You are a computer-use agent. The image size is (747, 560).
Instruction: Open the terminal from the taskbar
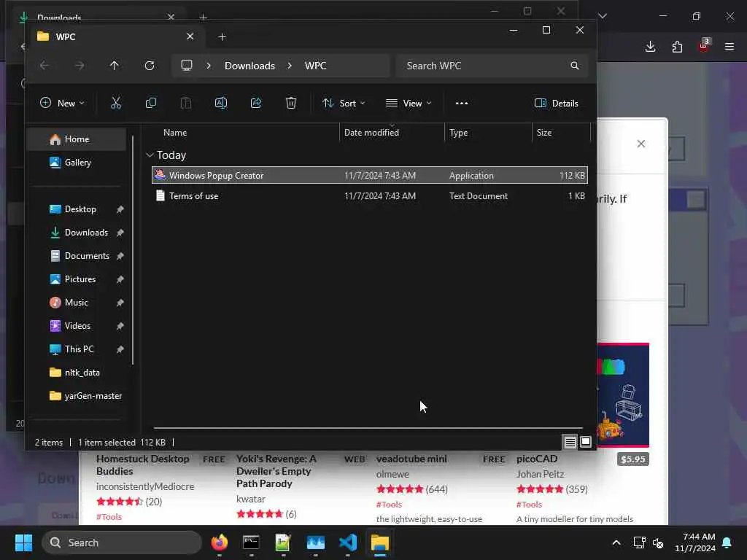[251, 542]
